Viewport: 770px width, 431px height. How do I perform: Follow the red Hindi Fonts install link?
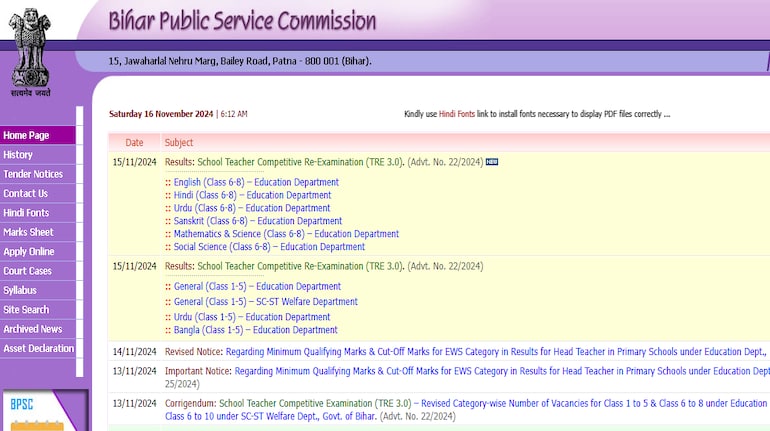click(x=457, y=114)
